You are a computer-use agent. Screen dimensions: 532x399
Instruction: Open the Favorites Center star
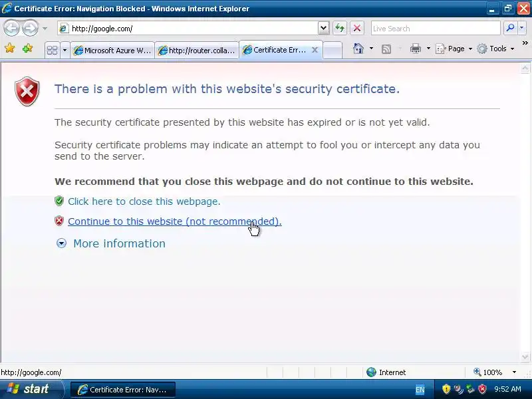pos(10,49)
